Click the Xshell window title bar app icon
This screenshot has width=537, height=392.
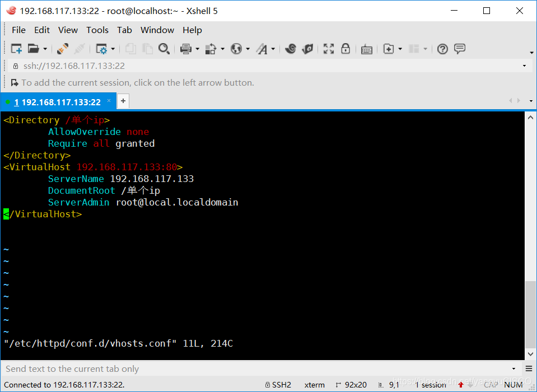[x=11, y=11]
